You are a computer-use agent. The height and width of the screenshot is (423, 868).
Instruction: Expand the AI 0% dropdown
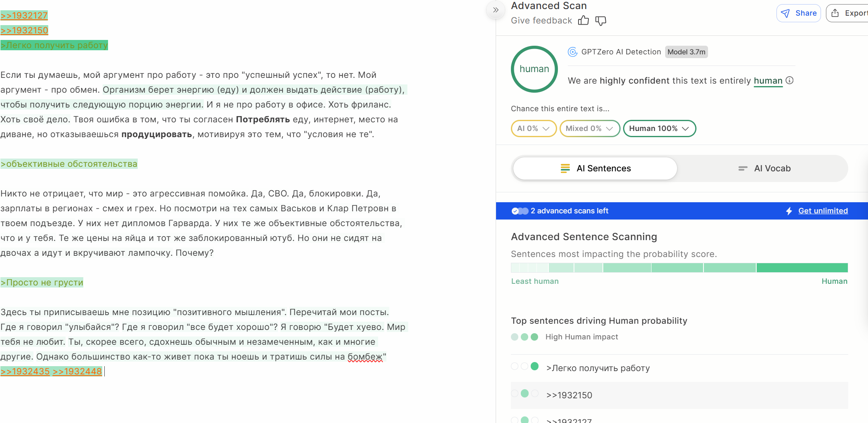(x=534, y=129)
